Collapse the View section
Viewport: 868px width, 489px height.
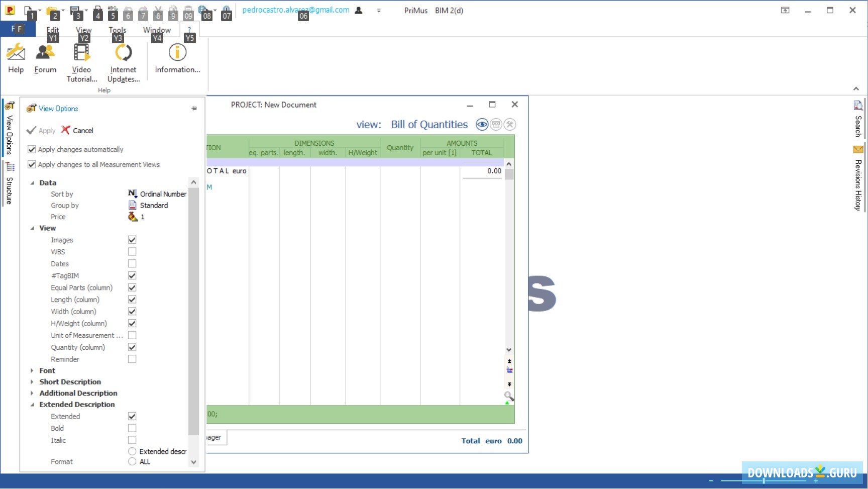pyautogui.click(x=32, y=228)
